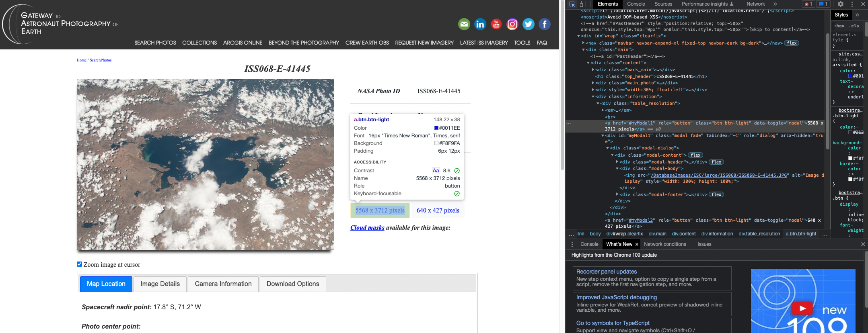The height and width of the screenshot is (333, 868).
Task: Collapse the div class="information" node
Action: pyautogui.click(x=593, y=96)
